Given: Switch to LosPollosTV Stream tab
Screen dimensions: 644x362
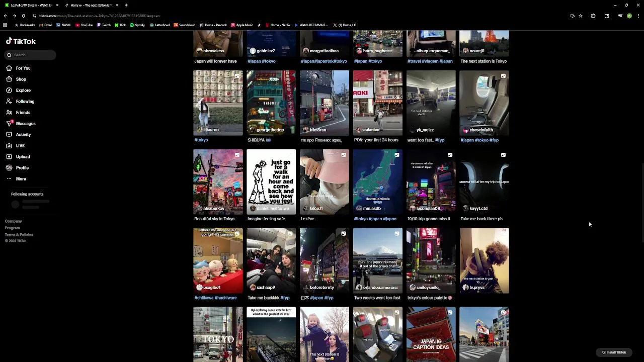Looking at the screenshot, I should 31,5.
